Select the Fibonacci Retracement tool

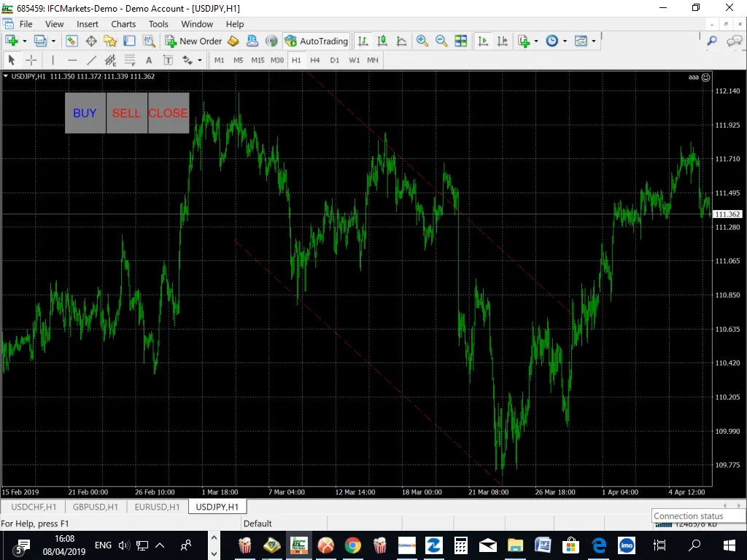point(129,60)
